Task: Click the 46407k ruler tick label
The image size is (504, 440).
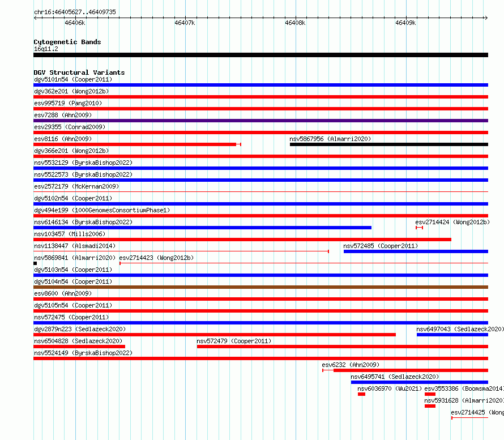Action: [185, 23]
